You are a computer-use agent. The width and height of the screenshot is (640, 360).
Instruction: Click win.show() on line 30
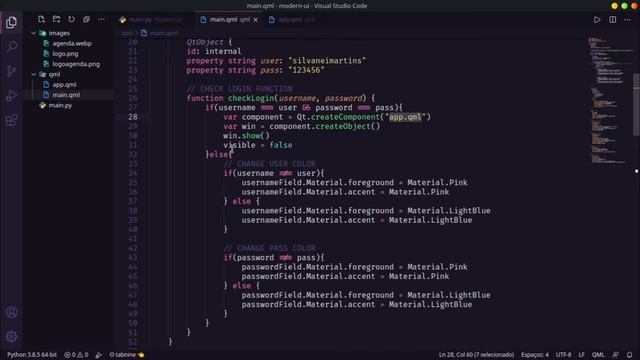(x=247, y=136)
